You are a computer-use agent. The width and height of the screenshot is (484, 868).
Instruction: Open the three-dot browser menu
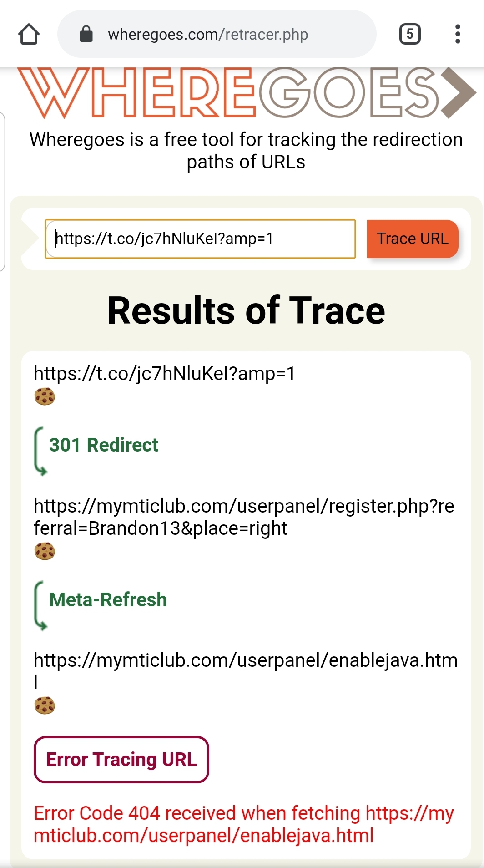click(458, 34)
